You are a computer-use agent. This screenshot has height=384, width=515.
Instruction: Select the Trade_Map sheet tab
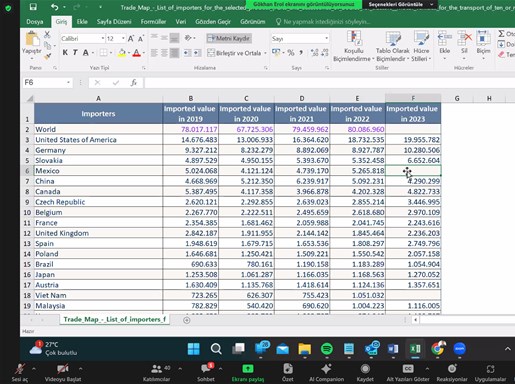point(114,319)
